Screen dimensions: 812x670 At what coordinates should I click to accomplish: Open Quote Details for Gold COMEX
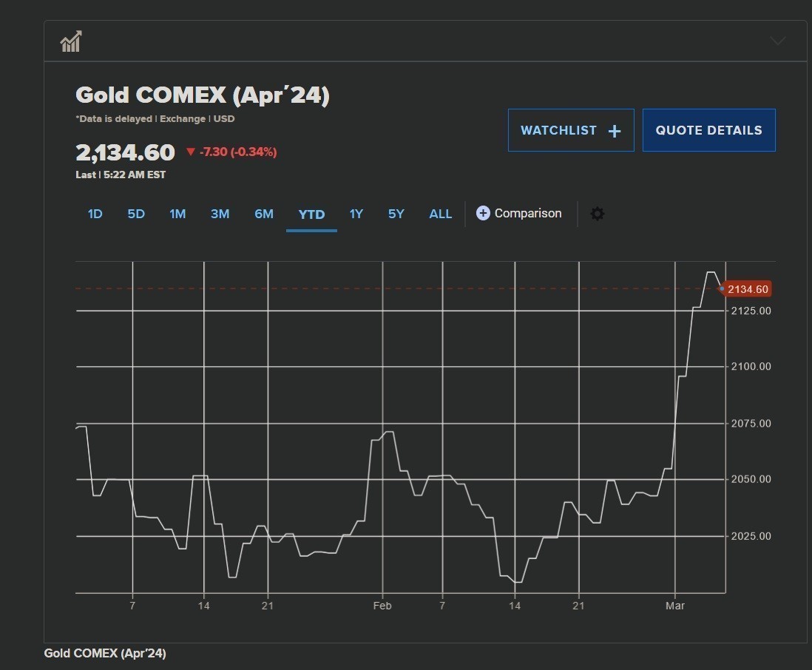[x=708, y=130]
